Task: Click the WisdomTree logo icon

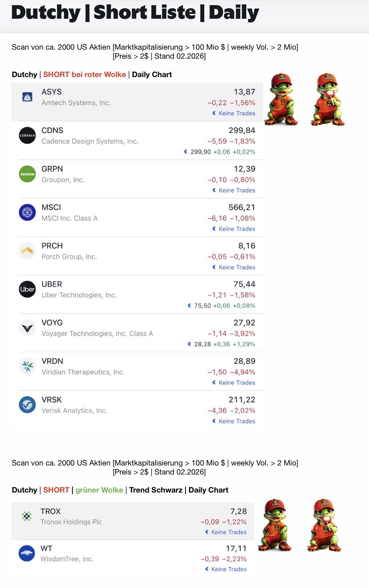Action: [x=27, y=553]
